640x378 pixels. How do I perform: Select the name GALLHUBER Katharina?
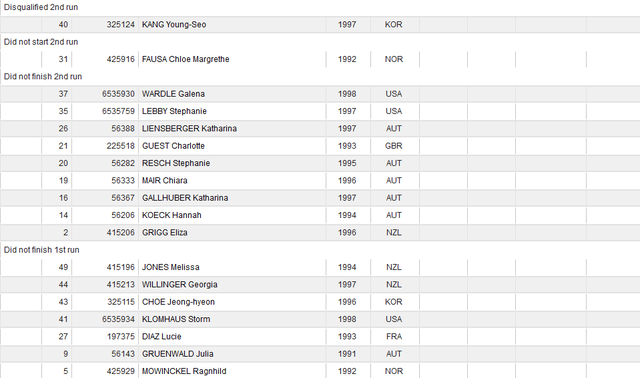coord(185,198)
